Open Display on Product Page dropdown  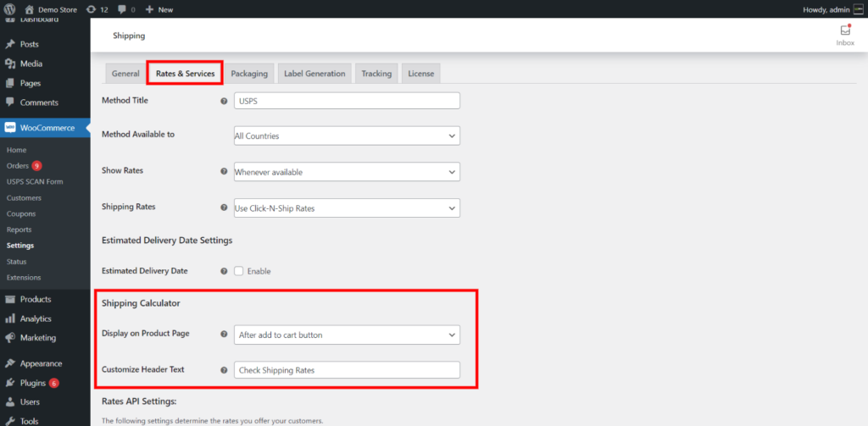point(347,335)
